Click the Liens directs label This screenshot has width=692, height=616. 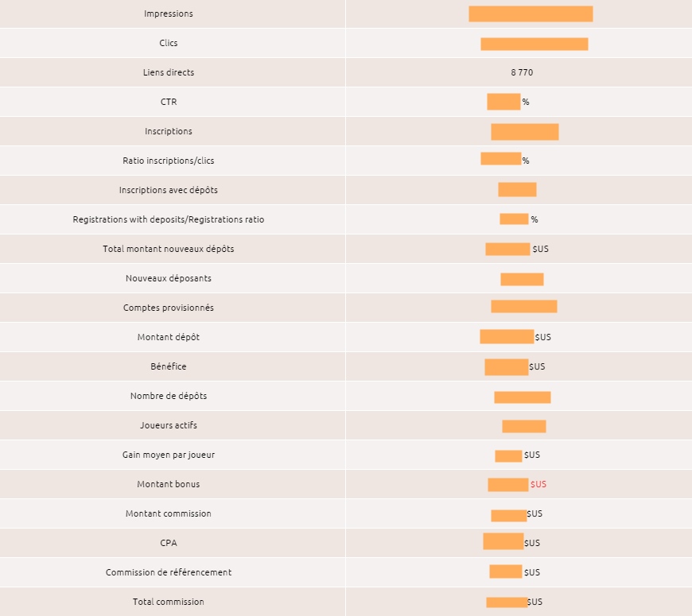point(169,72)
